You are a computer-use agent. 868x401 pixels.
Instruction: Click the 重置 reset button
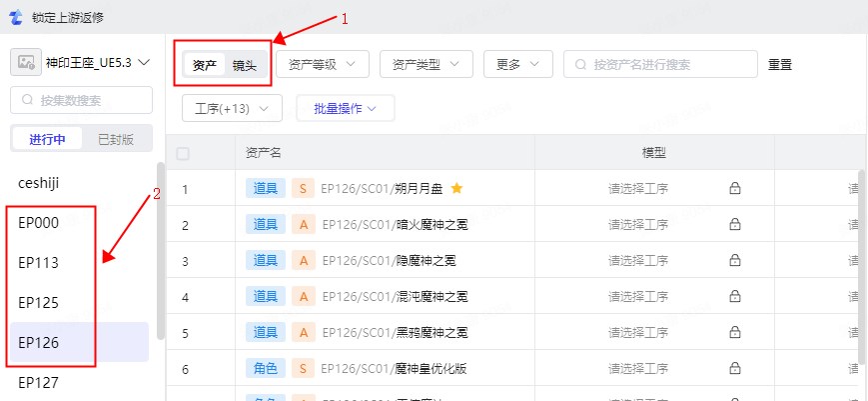(779, 65)
